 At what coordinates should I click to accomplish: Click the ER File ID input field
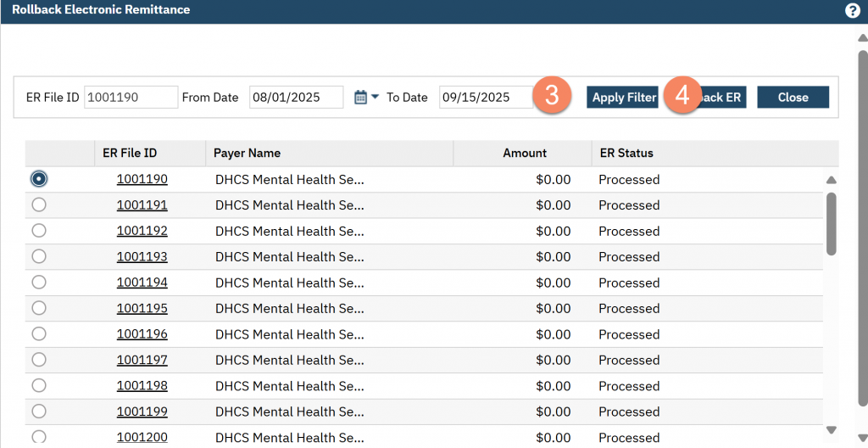pos(131,98)
